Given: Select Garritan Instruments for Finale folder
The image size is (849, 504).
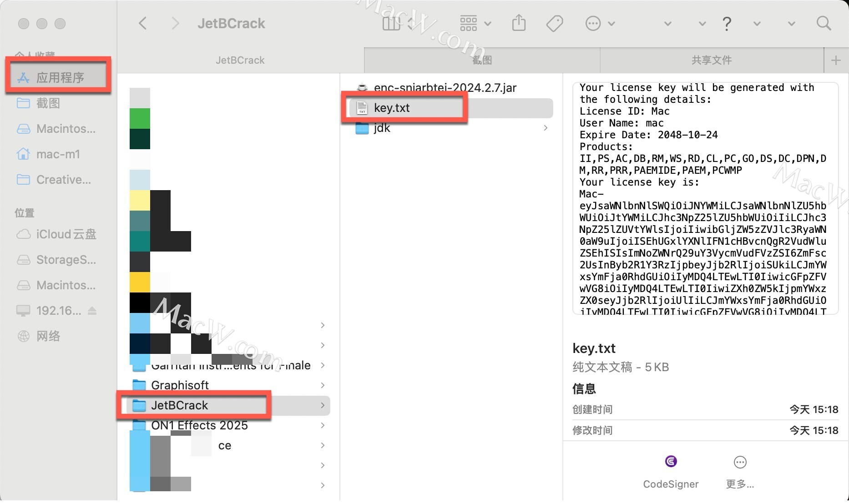Looking at the screenshot, I should pos(229,365).
